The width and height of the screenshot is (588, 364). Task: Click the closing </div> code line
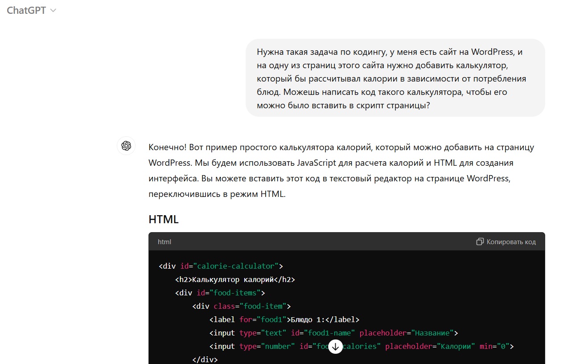coord(205,359)
